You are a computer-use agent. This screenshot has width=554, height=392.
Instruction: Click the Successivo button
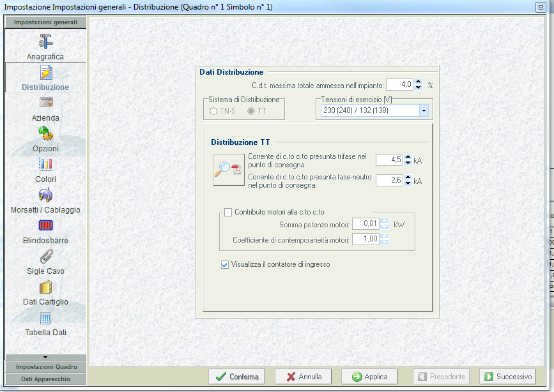[507, 377]
